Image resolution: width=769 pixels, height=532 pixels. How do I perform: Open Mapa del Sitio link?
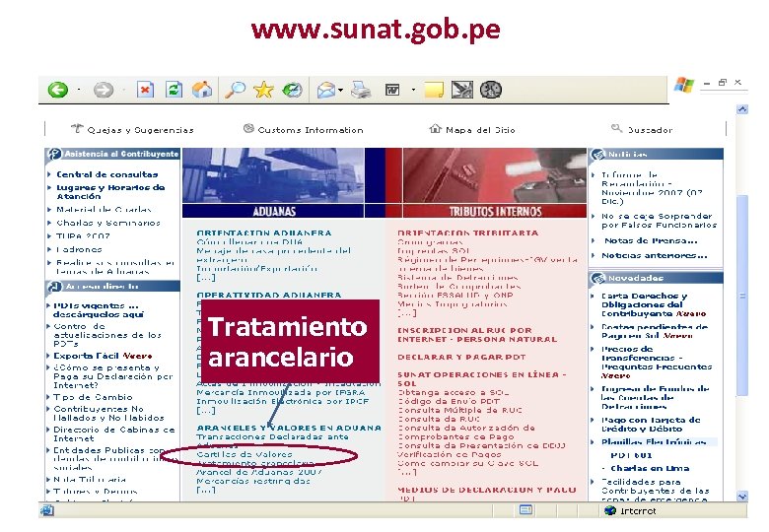(x=480, y=130)
